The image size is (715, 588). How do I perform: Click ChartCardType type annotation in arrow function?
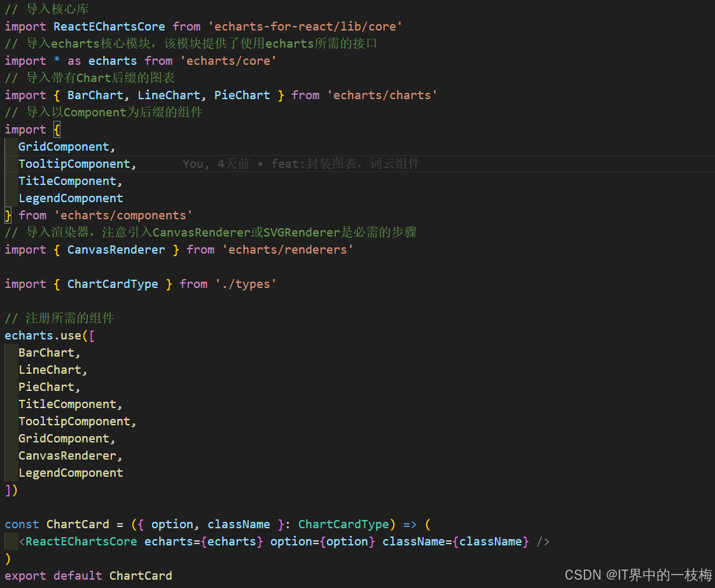click(344, 524)
